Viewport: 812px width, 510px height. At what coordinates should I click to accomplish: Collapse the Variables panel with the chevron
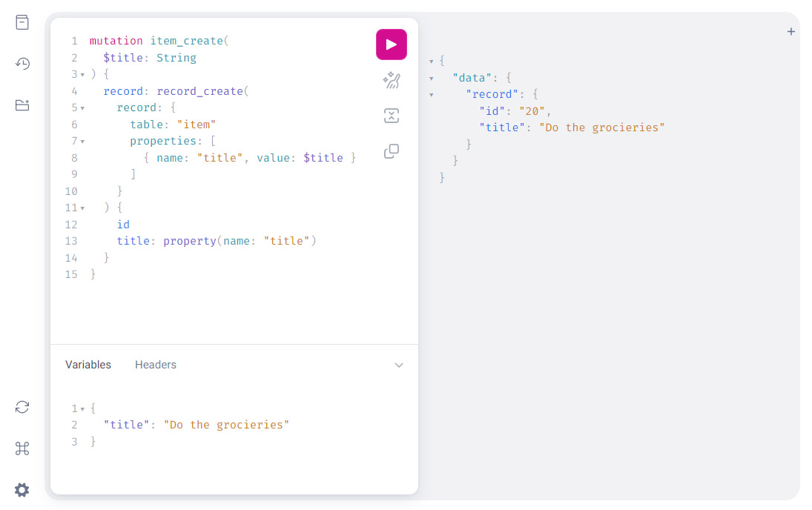pos(399,365)
